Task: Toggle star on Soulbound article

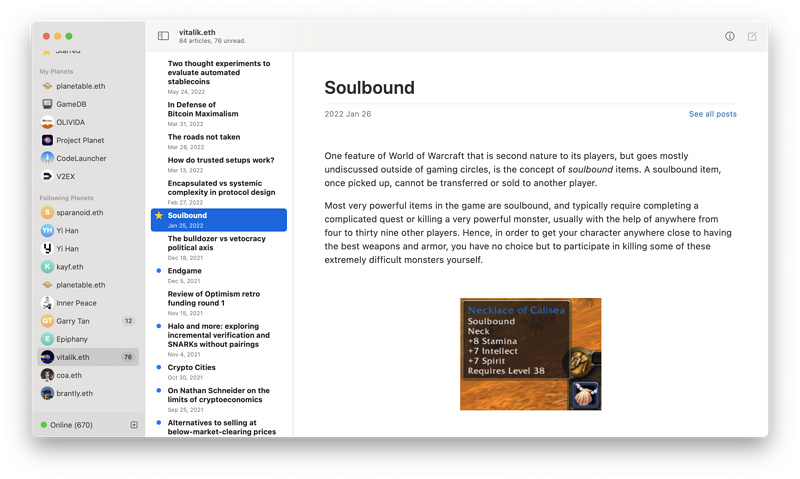Action: coord(159,216)
